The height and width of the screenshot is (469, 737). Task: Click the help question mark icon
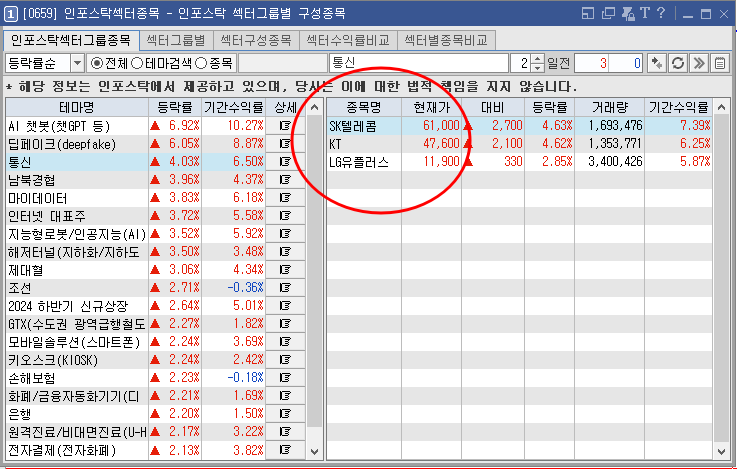[660, 13]
